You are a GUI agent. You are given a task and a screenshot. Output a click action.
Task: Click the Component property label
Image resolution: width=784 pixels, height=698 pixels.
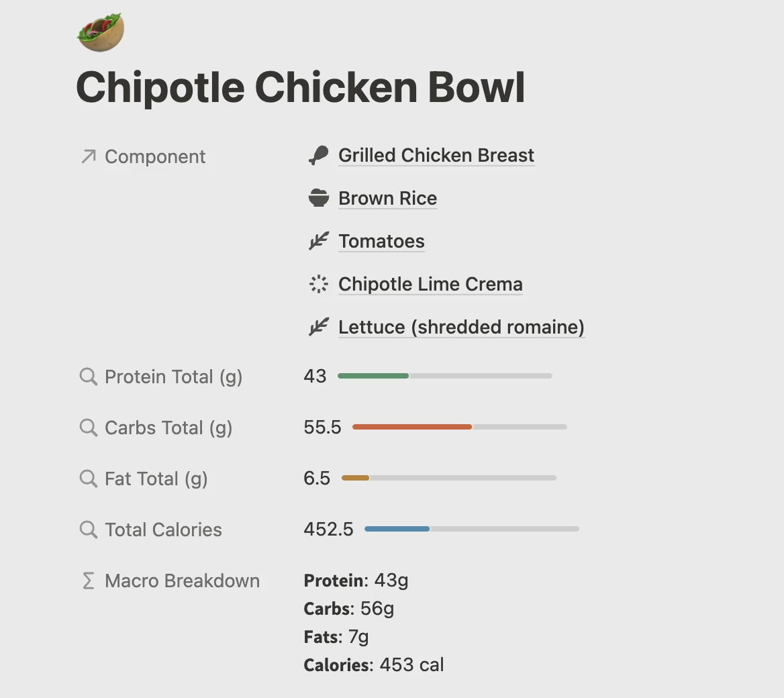point(155,157)
